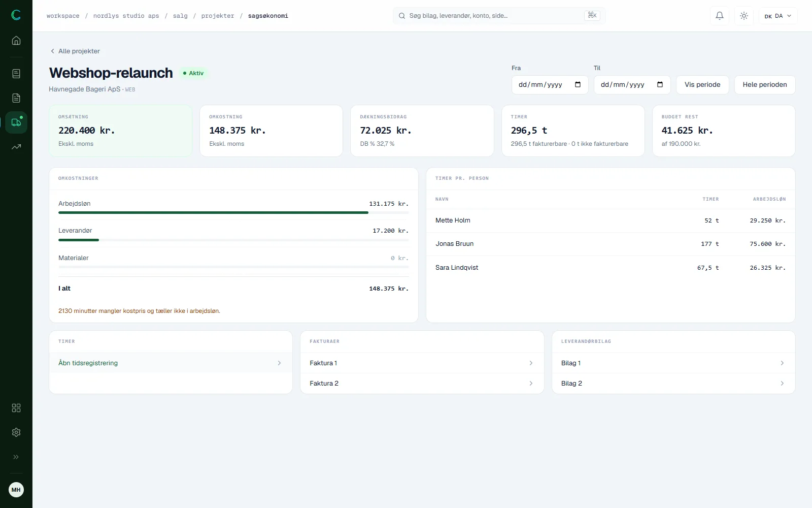Image resolution: width=812 pixels, height=508 pixels.
Task: Open the settings gear icon in sidebar
Action: 16,432
